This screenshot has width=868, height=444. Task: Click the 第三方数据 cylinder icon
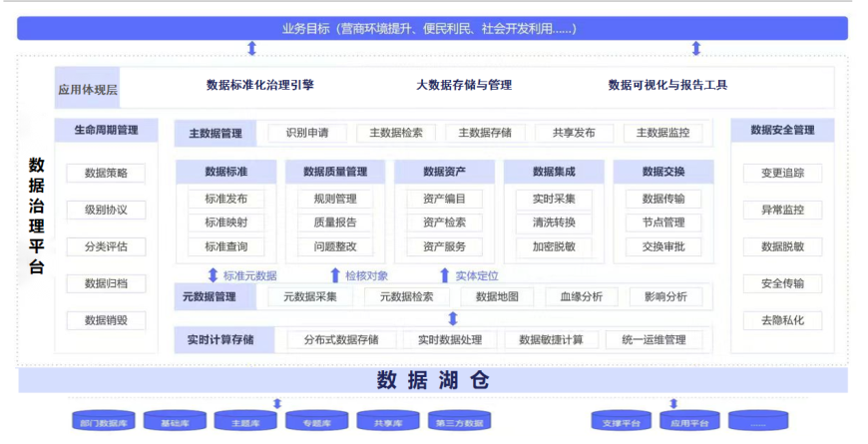pos(459,422)
